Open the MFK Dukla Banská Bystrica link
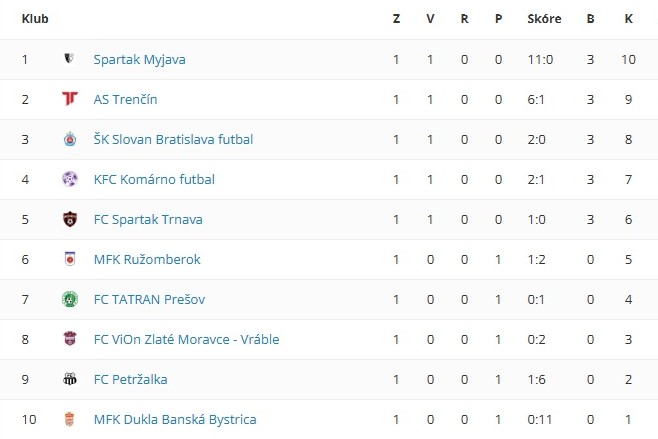The image size is (658, 439). [x=175, y=420]
